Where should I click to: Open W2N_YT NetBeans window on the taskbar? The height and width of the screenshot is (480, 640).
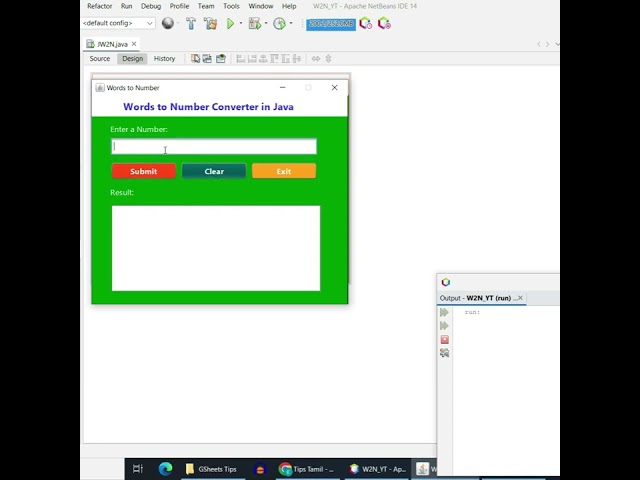[378, 469]
